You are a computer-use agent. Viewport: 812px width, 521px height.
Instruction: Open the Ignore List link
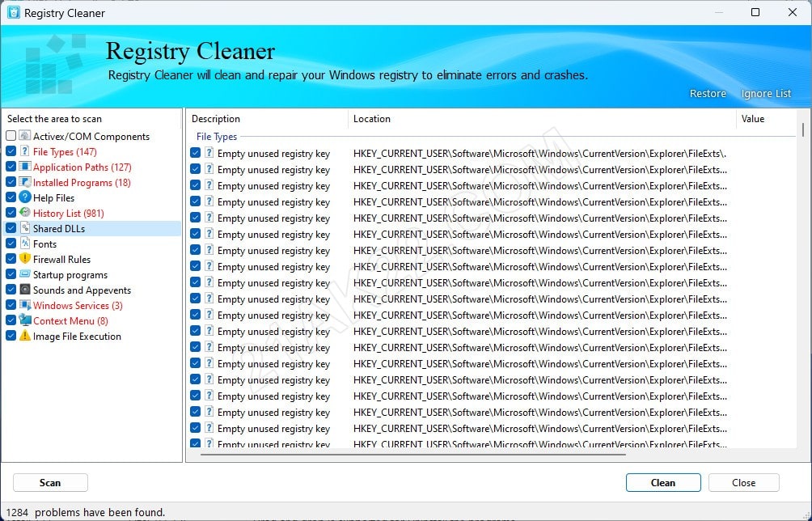tap(766, 94)
